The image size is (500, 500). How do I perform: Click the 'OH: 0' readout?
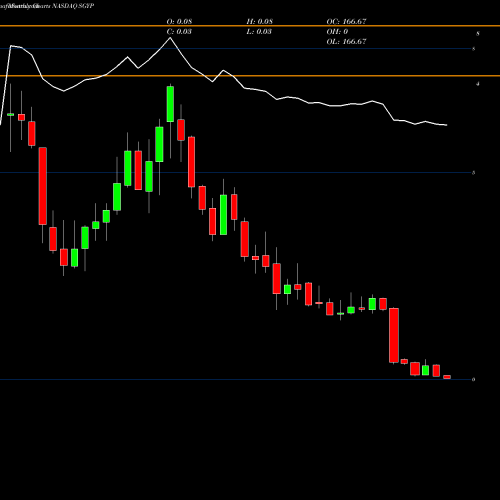click(x=337, y=31)
